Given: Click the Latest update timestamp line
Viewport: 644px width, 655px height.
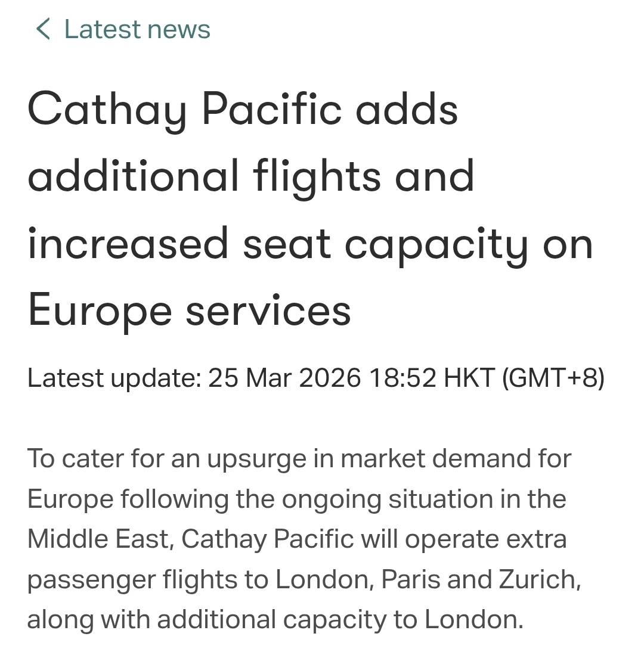Looking at the screenshot, I should click(x=316, y=378).
